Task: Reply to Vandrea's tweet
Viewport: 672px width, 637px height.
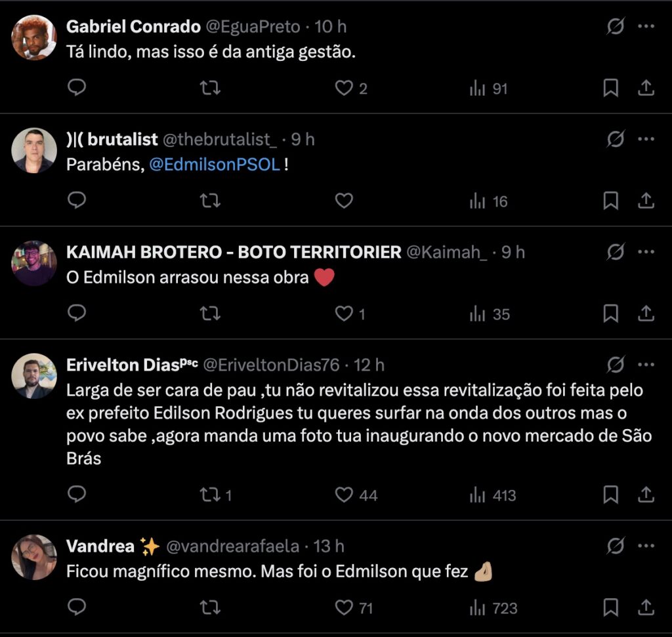Action: (x=77, y=608)
